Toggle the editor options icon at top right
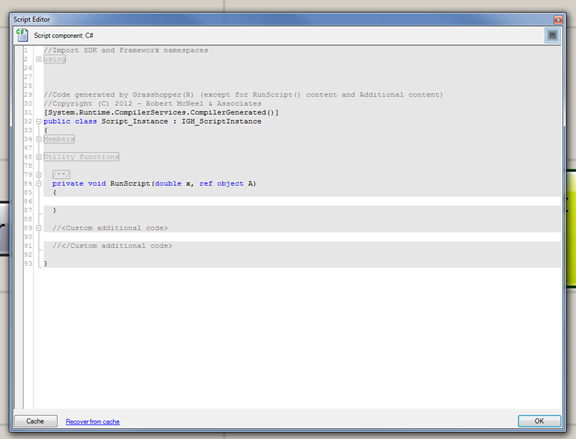 tap(552, 35)
